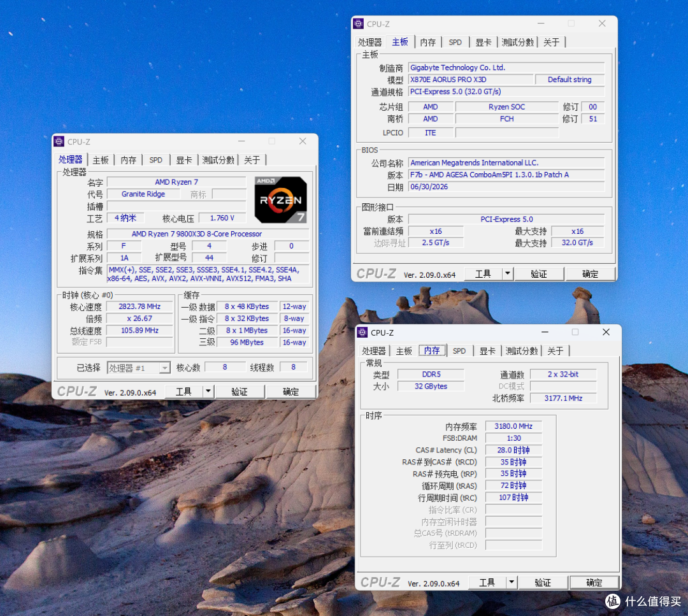Screen dimensions: 688x616
Task: Click the CPU-Z app icon in motherboard window title bar
Action: click(x=359, y=24)
